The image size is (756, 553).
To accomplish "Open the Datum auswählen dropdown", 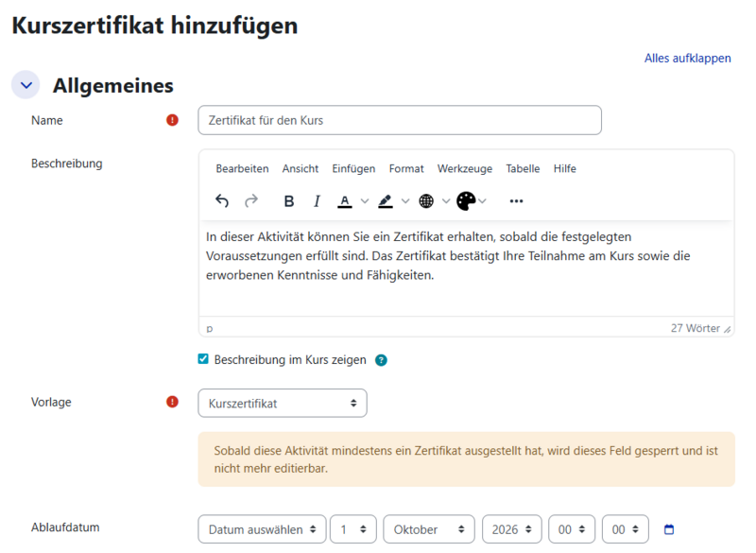I will [261, 527].
